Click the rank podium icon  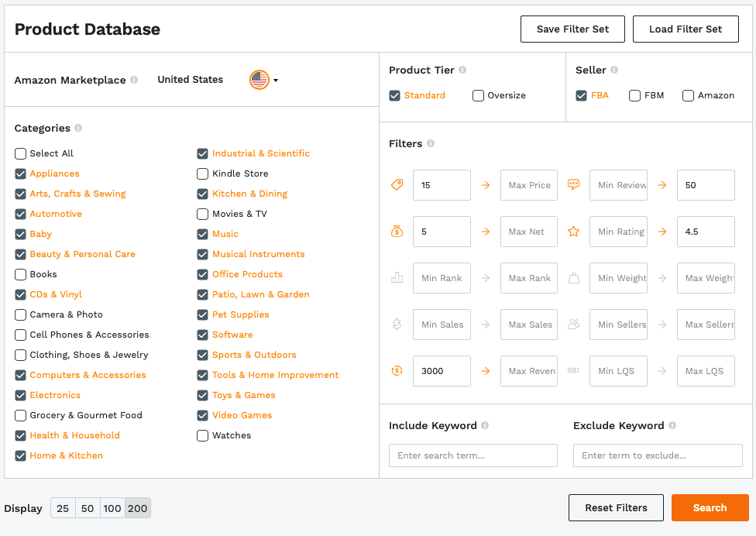point(397,277)
